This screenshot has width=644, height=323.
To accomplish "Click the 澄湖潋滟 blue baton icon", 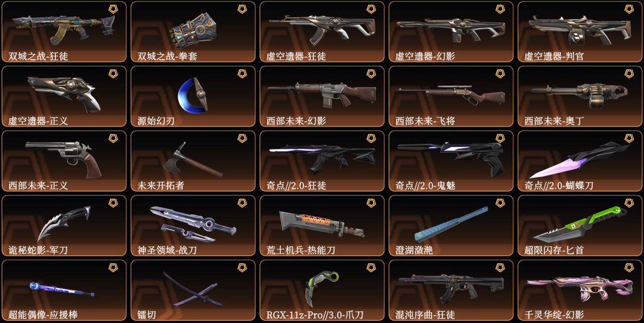I will [x=451, y=224].
